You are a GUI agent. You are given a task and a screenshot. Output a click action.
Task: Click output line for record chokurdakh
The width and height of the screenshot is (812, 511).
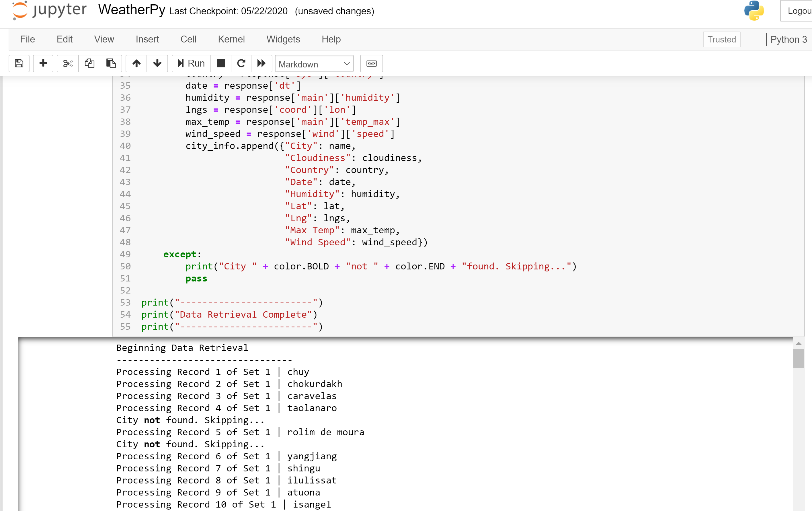pyautogui.click(x=229, y=384)
